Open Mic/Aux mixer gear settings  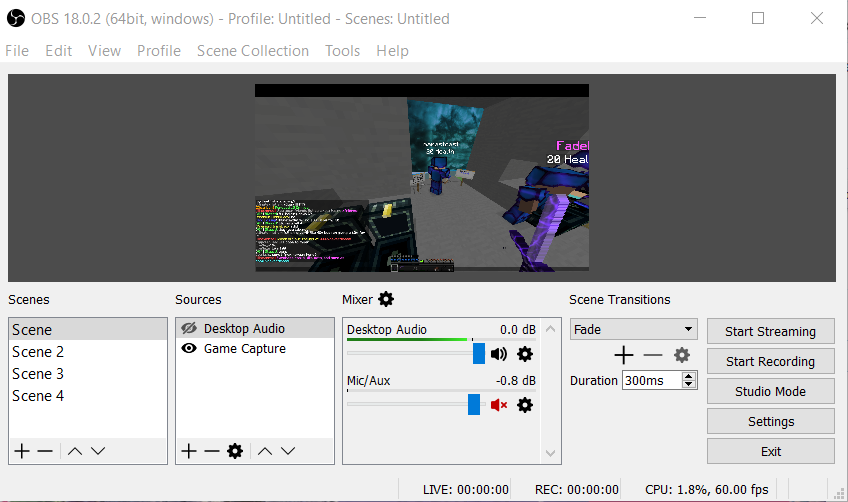click(x=525, y=405)
